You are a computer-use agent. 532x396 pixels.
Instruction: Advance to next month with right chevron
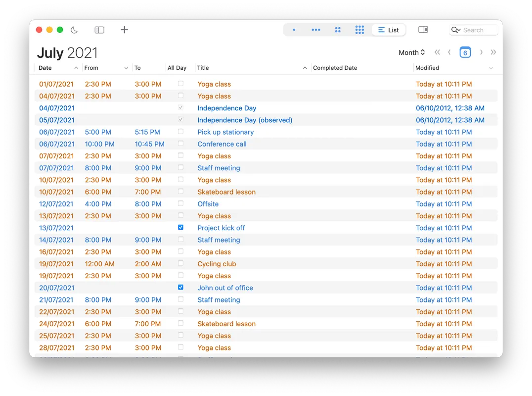pos(481,52)
